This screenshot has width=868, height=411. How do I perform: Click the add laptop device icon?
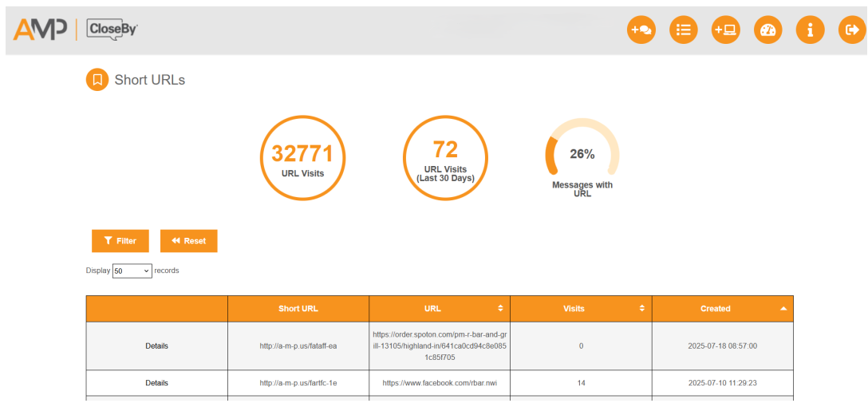click(x=725, y=30)
